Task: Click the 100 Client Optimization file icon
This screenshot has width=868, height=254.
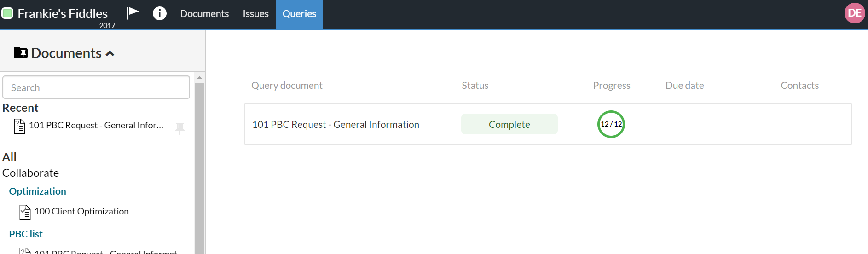Action: (25, 212)
